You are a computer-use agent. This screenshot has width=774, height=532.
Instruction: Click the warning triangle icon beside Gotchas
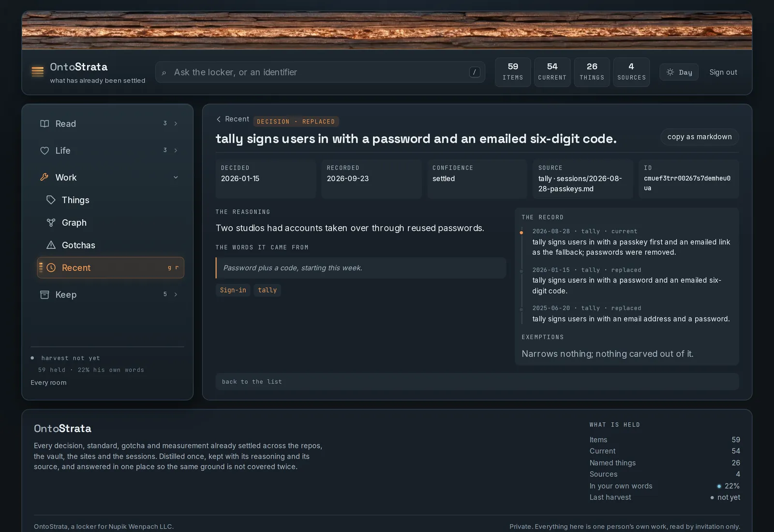tap(51, 245)
